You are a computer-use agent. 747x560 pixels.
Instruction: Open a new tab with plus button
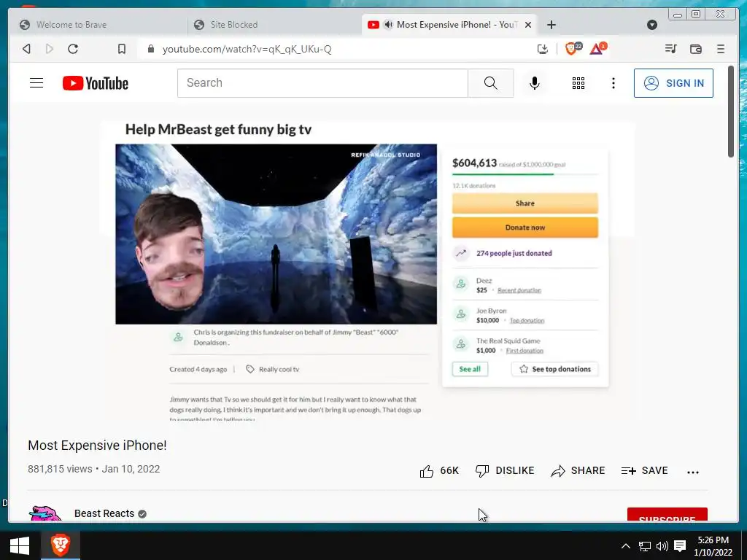point(551,25)
